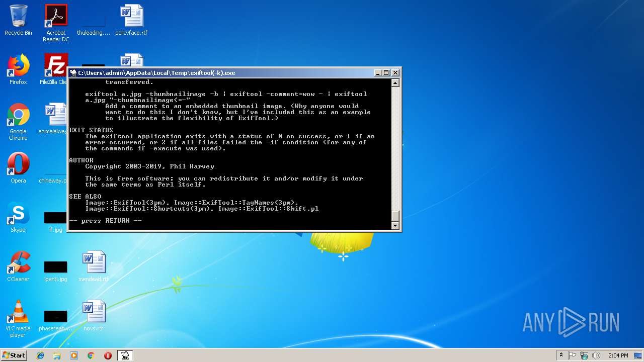Screen dimensions: 644x362
Task: Click the 'press RETURN' prompt line
Action: [x=106, y=221]
